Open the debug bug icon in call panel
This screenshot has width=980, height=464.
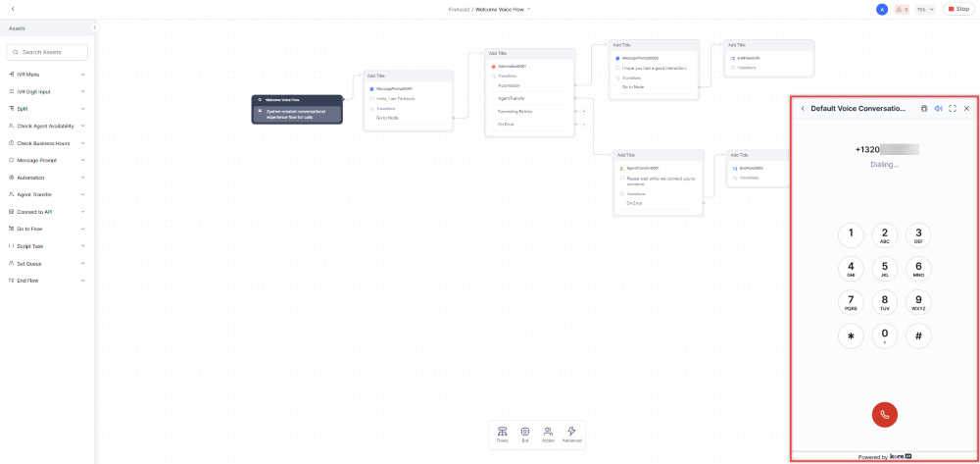[x=923, y=108]
